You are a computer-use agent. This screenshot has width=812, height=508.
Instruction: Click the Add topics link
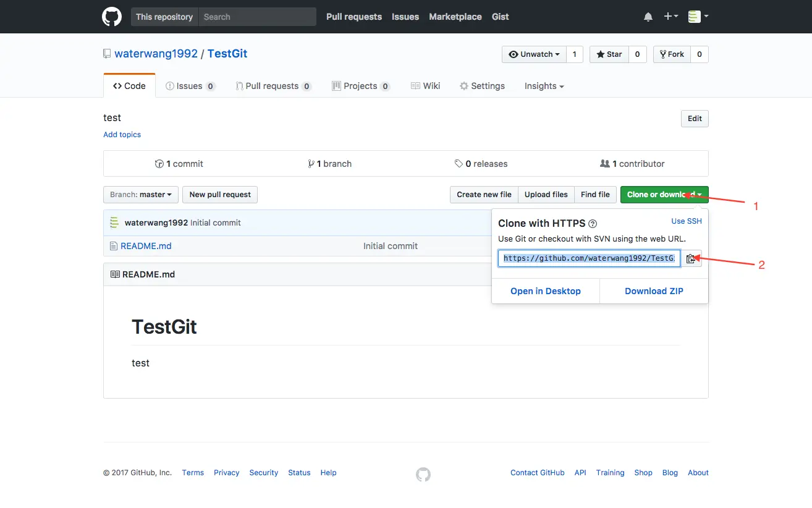tap(122, 135)
